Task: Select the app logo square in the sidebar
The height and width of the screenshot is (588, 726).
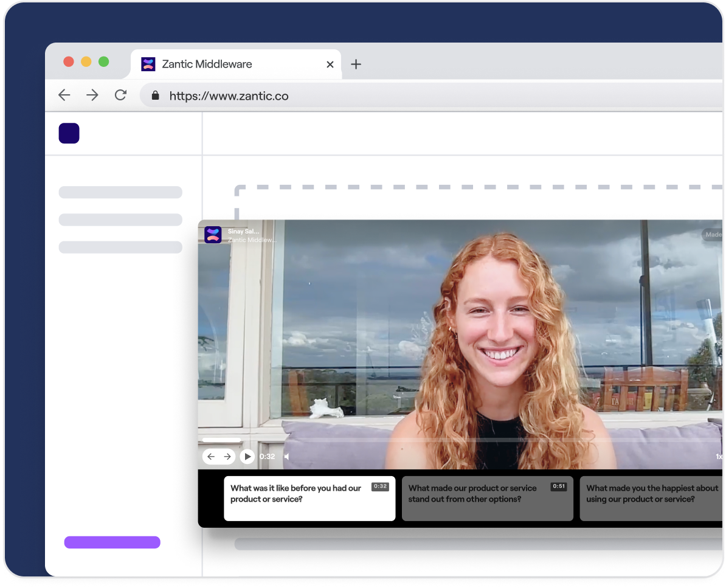Action: point(69,133)
